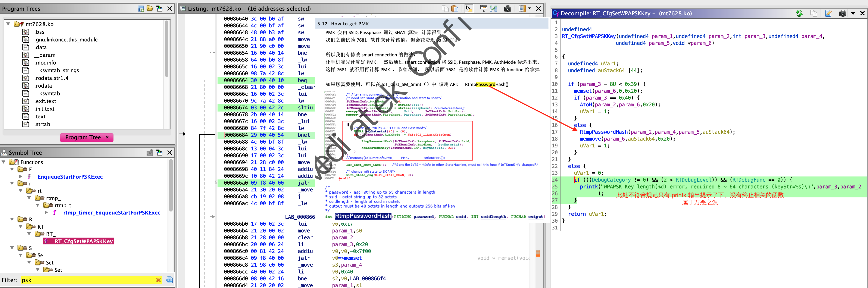868x288 pixels.
Task: Open the Listing field editor icon
Action: 484,8
